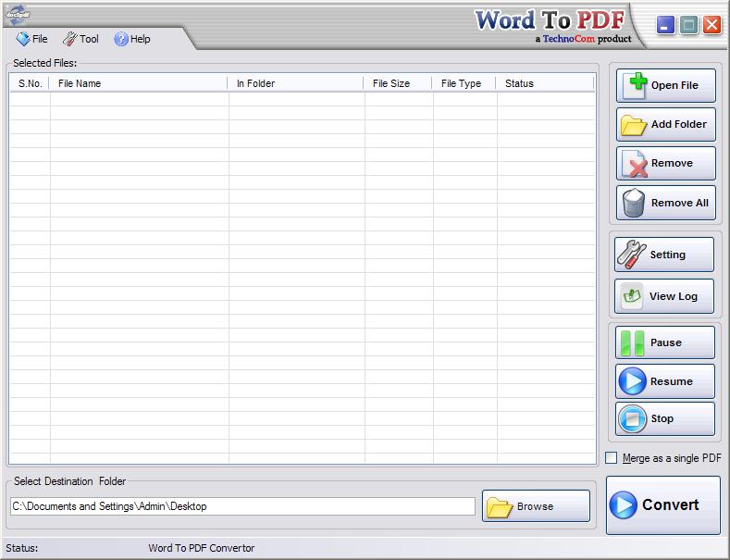730x560 pixels.
Task: Remove the selected file with Remove button
Action: [x=666, y=163]
